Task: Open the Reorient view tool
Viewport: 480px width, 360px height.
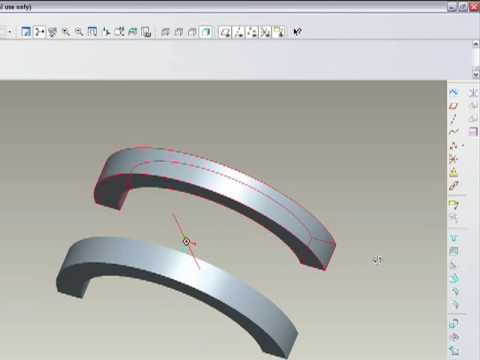Action: click(x=106, y=32)
